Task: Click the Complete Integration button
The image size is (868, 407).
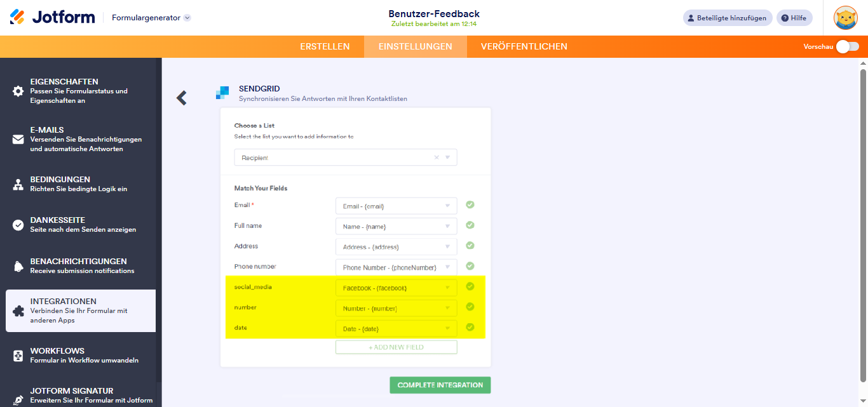Action: point(440,385)
